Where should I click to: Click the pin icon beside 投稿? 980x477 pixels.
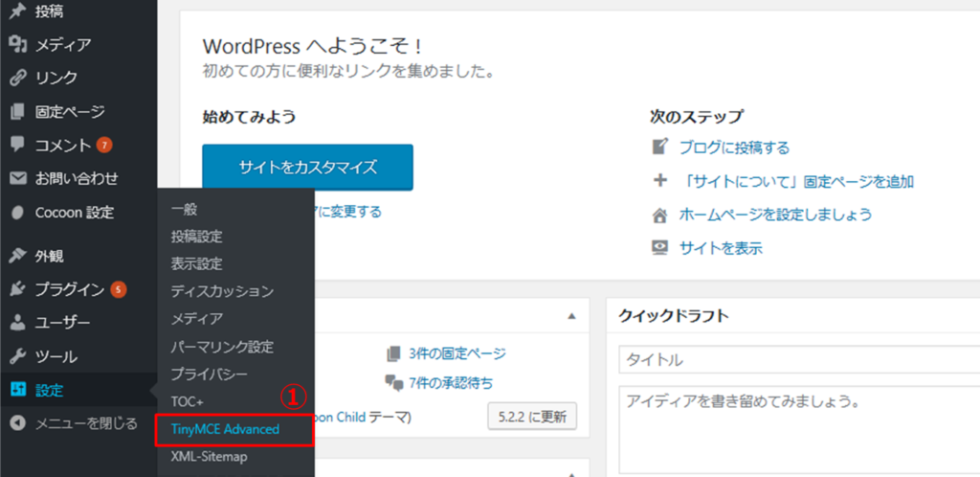click(x=17, y=11)
